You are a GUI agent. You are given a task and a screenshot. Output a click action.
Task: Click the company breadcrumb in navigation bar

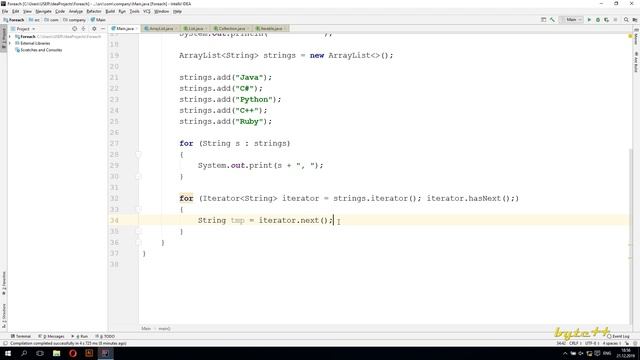74,20
